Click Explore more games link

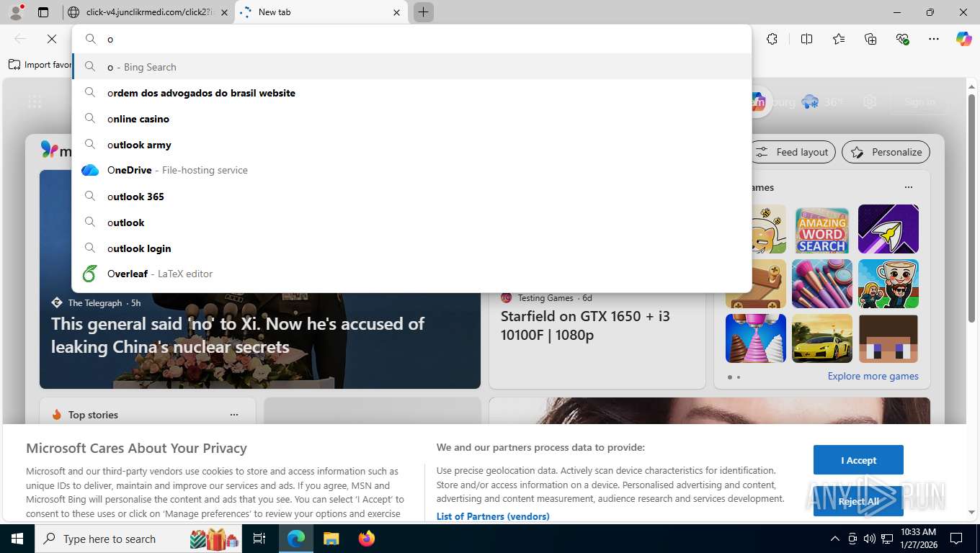point(873,376)
